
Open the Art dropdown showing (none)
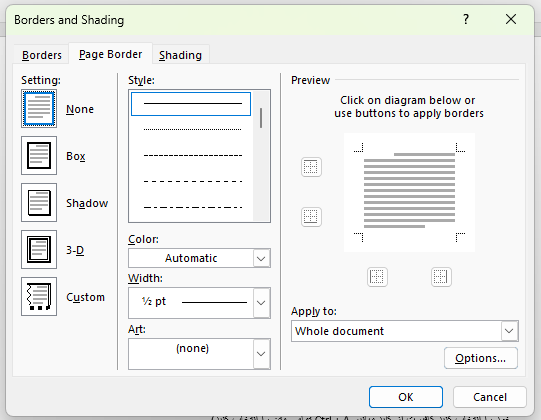point(199,354)
